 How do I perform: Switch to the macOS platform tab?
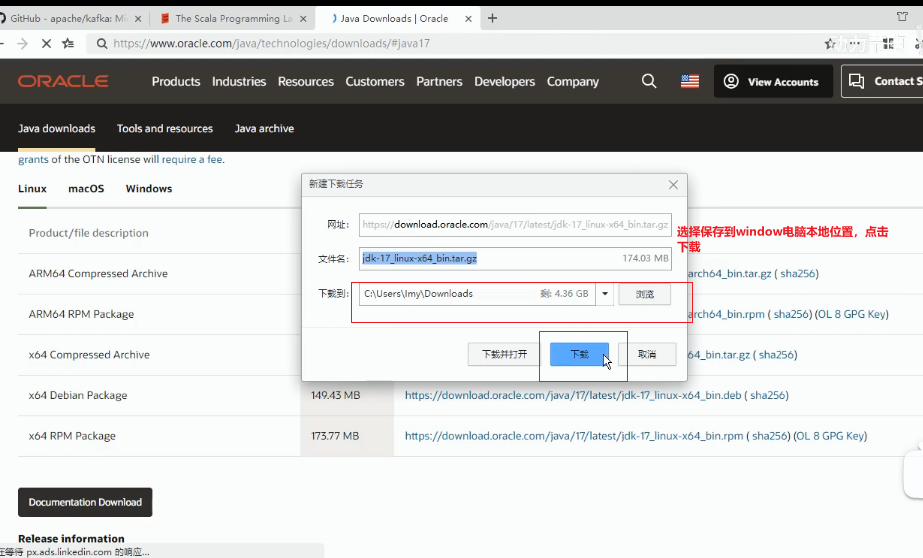[86, 188]
